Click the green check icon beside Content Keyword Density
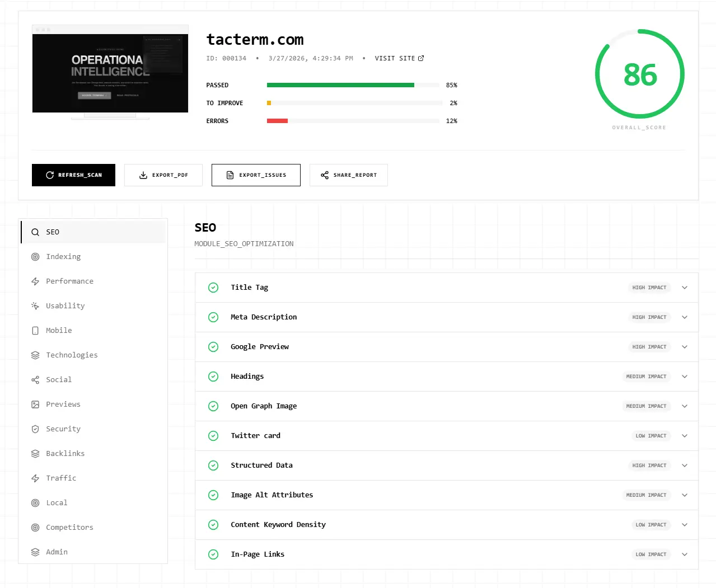 pos(213,525)
